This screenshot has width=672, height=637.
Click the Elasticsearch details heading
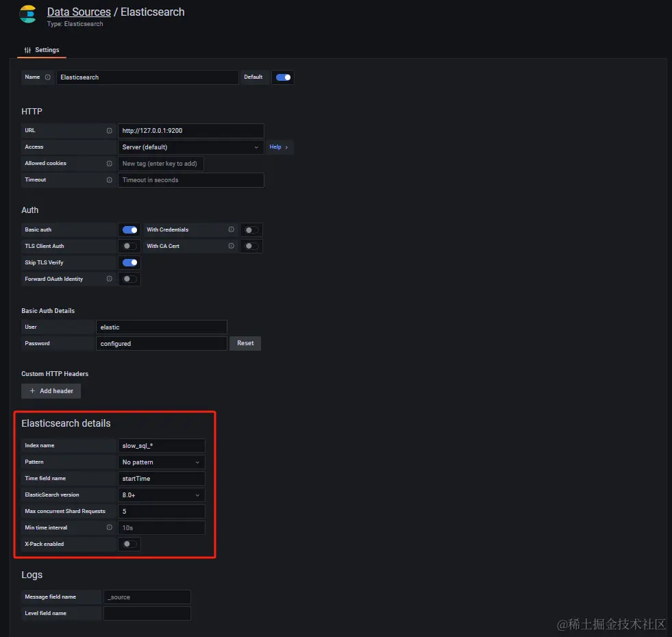point(66,423)
